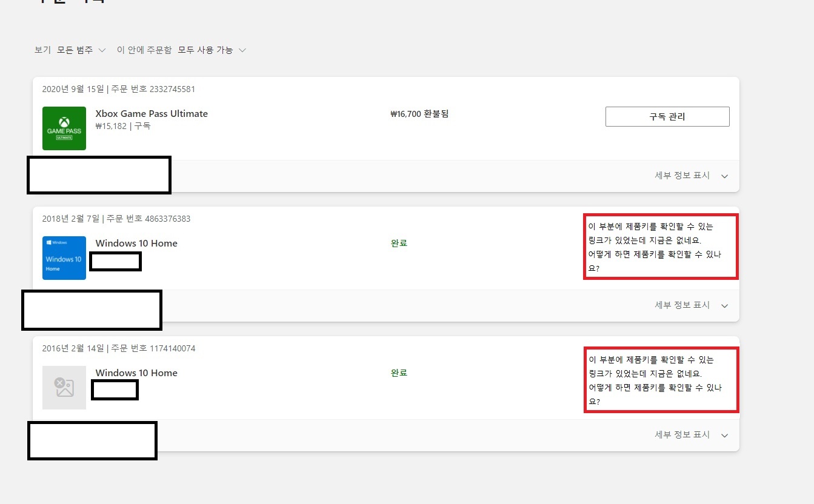Click the Xbox Game Pass Ultimate product icon

(64, 128)
